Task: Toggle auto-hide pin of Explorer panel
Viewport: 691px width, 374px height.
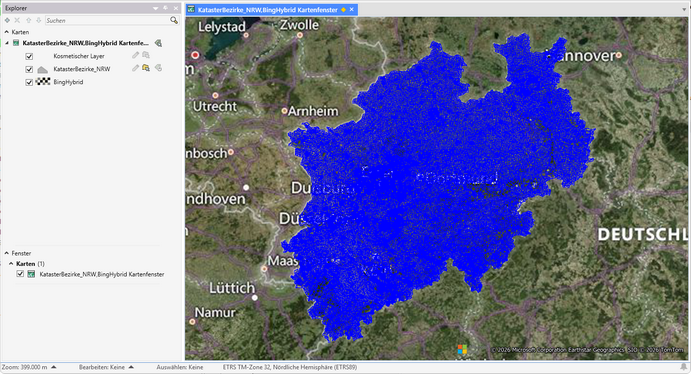Action: click(166, 8)
